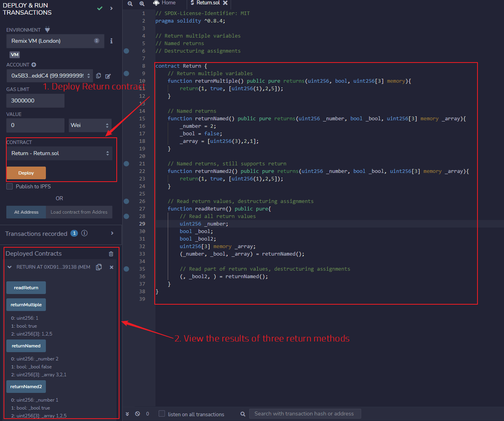This screenshot has width=504, height=421.
Task: Click the transaction hash search field
Action: [305, 414]
